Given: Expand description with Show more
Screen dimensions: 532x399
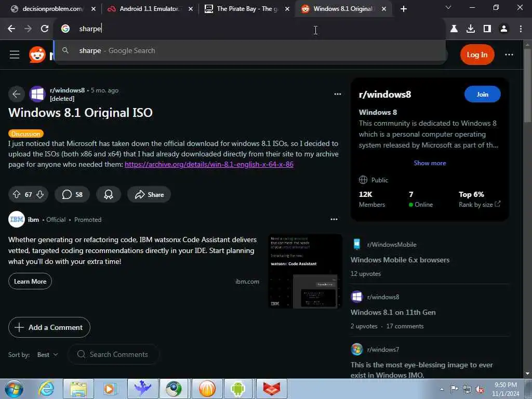Looking at the screenshot, I should click(x=430, y=163).
